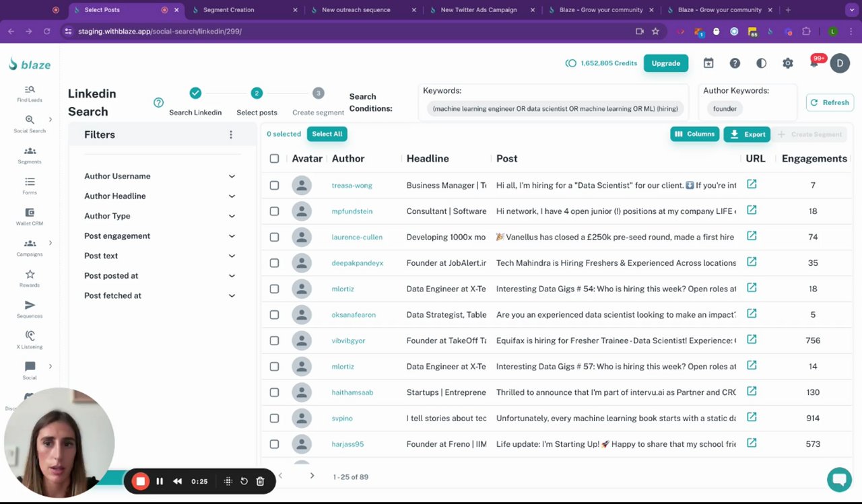Open the Filters three-dot menu
The width and height of the screenshot is (862, 504).
click(231, 135)
